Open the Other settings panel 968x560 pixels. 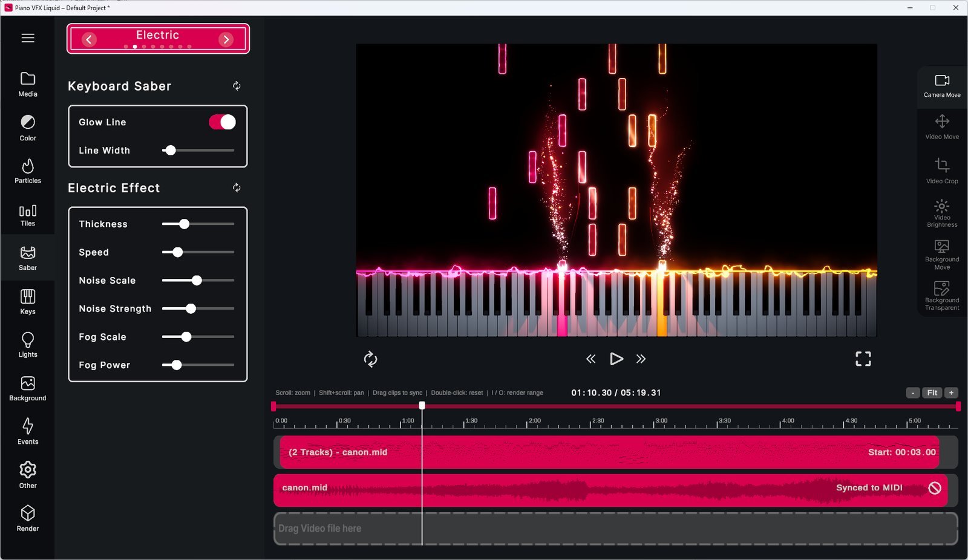[28, 475]
